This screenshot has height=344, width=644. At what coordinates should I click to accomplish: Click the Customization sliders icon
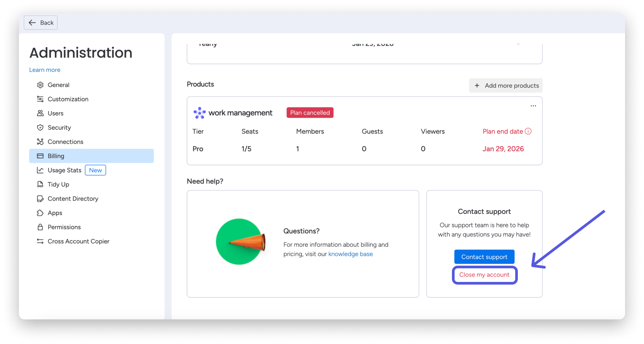[40, 99]
